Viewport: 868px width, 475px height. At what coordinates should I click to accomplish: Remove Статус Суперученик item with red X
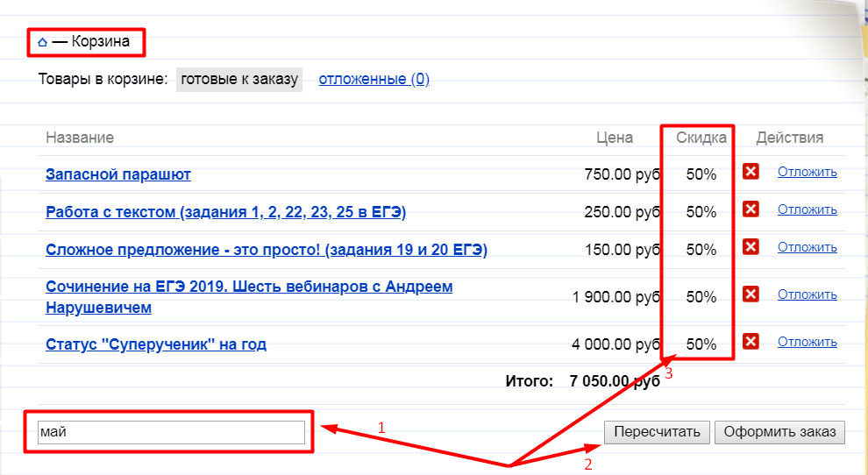[x=751, y=342]
